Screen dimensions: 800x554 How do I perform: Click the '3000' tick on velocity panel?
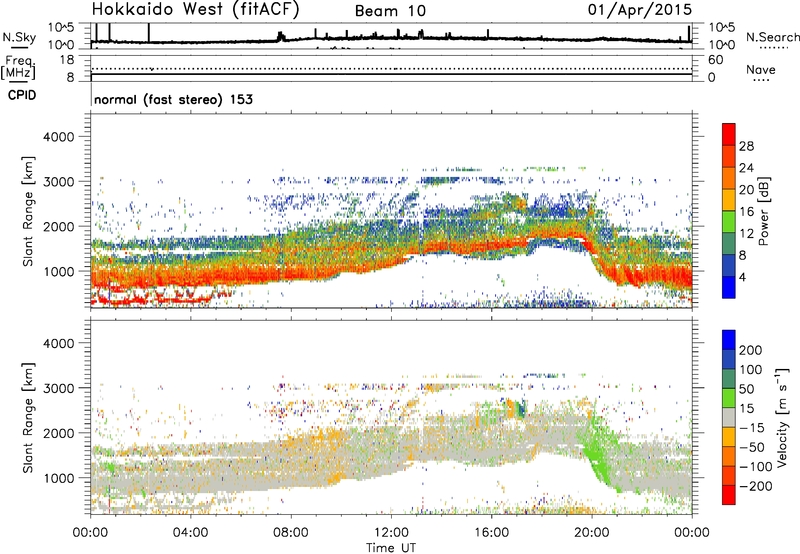pyautogui.click(x=58, y=388)
